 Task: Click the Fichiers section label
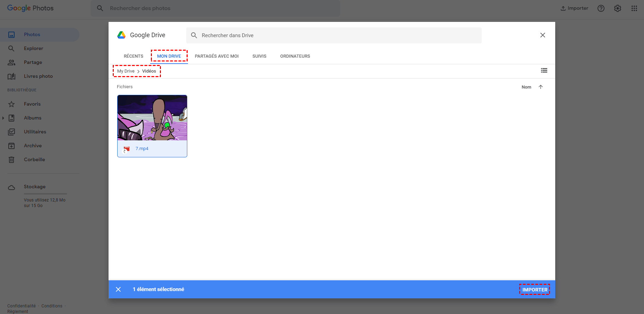[x=124, y=87]
